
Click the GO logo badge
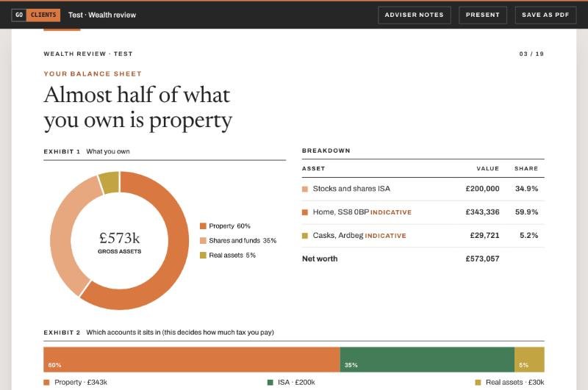19,15
